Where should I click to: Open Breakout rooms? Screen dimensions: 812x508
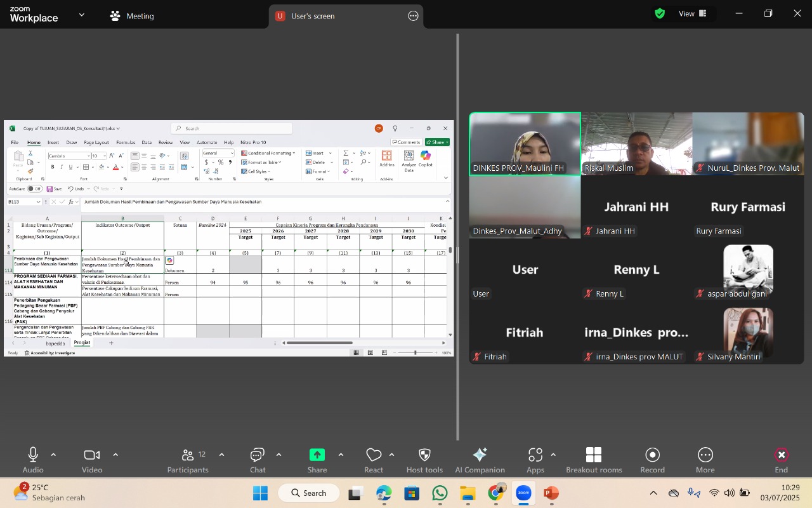(594, 460)
